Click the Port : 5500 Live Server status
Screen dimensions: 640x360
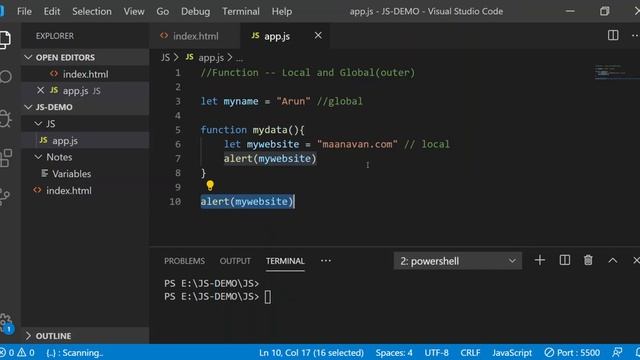click(x=572, y=353)
